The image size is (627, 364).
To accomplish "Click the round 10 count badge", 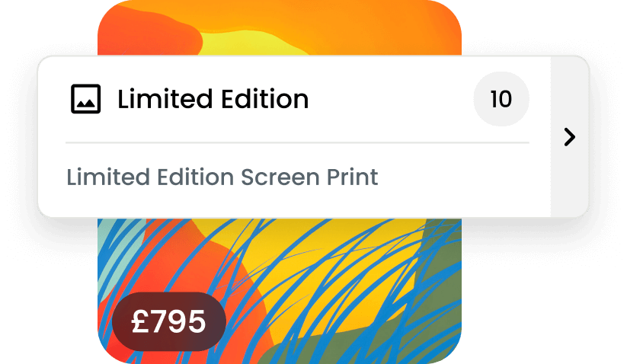I will point(501,99).
